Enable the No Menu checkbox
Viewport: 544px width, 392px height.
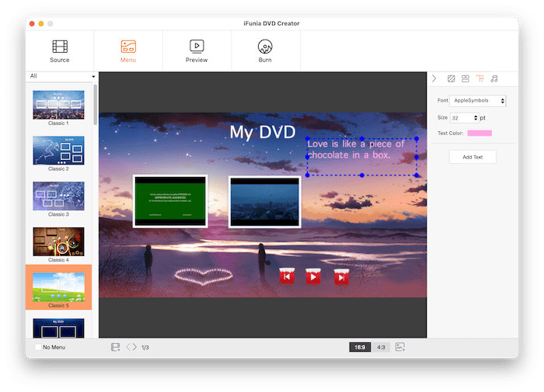[x=38, y=347]
